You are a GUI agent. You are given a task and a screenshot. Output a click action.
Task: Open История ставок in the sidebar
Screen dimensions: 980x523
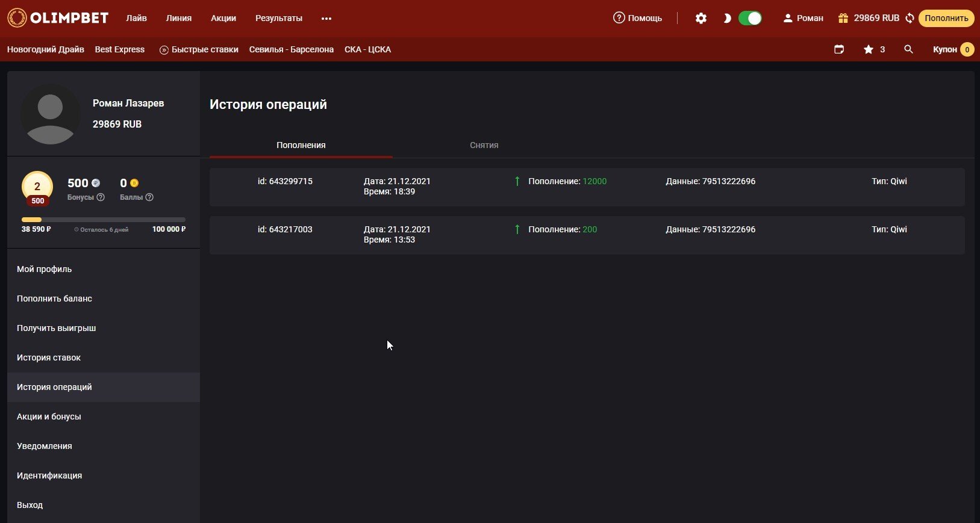point(49,357)
